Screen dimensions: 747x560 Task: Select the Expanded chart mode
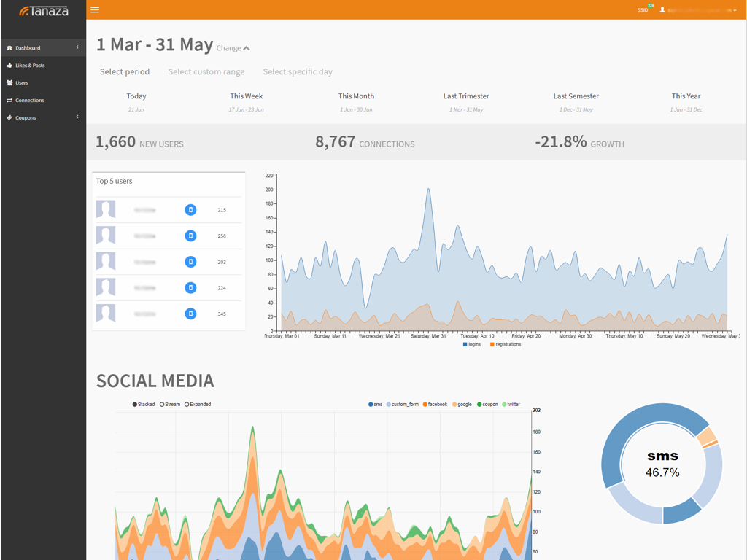(187, 405)
